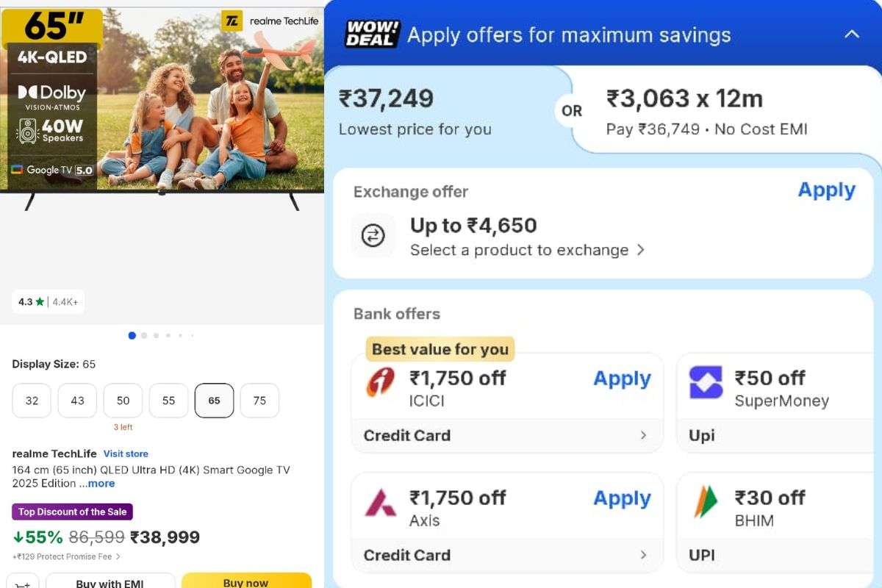
Task: Click the TV product image
Action: [x=162, y=103]
